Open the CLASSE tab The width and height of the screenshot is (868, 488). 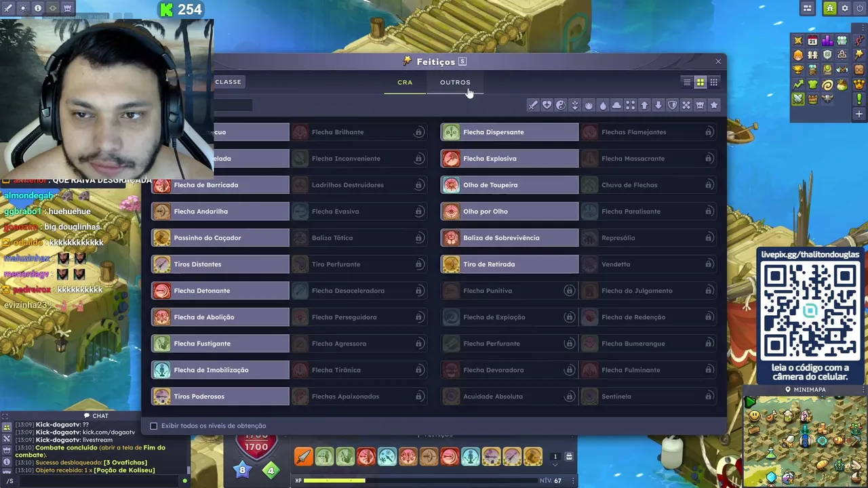click(228, 81)
